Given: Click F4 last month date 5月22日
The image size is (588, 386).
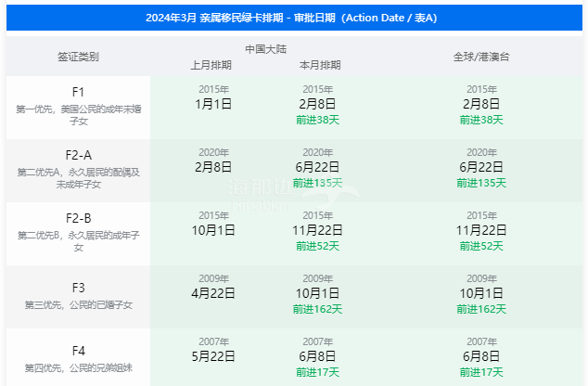Looking at the screenshot, I should 213,356.
